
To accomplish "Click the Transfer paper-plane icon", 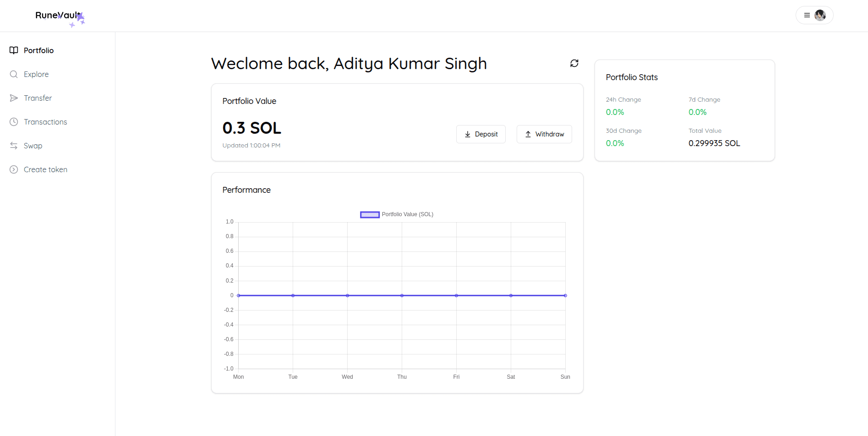I will pos(14,98).
